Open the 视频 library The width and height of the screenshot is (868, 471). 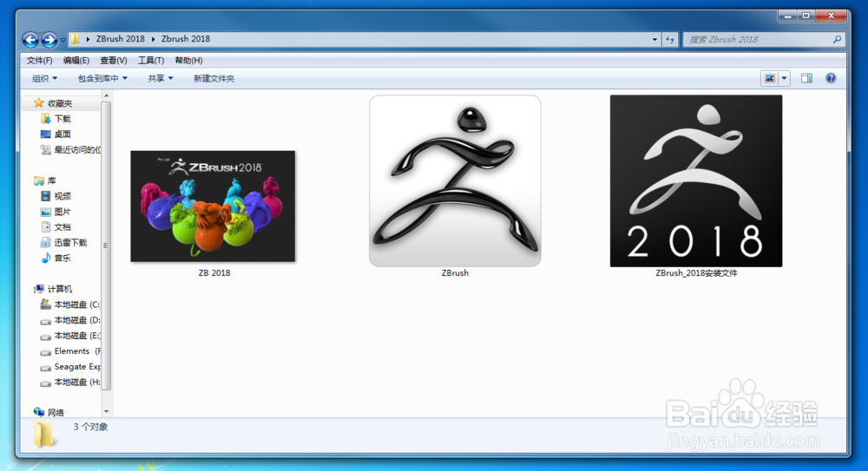click(62, 197)
